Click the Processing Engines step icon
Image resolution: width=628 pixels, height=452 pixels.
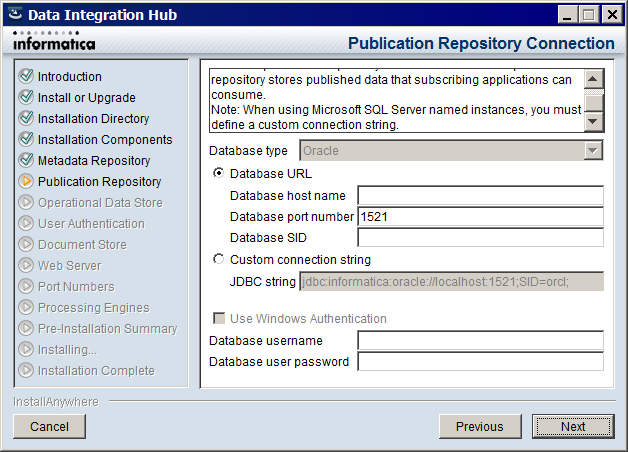click(x=26, y=307)
